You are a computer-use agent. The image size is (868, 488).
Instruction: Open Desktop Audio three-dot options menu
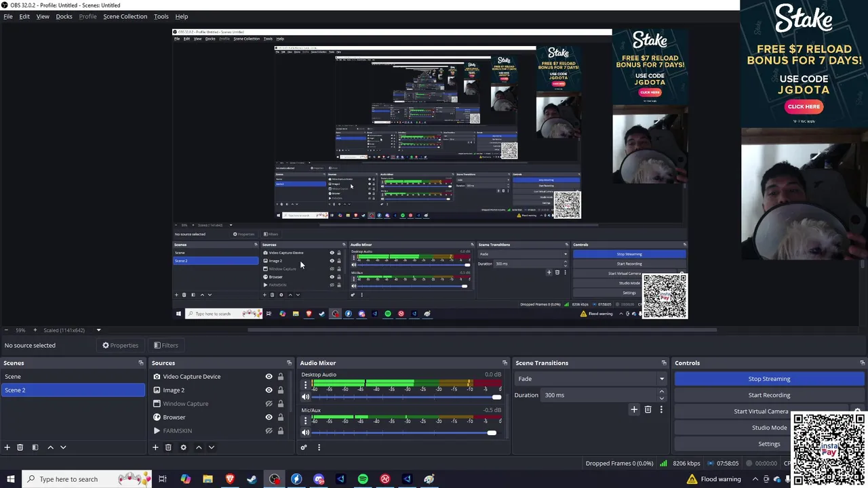tap(305, 385)
